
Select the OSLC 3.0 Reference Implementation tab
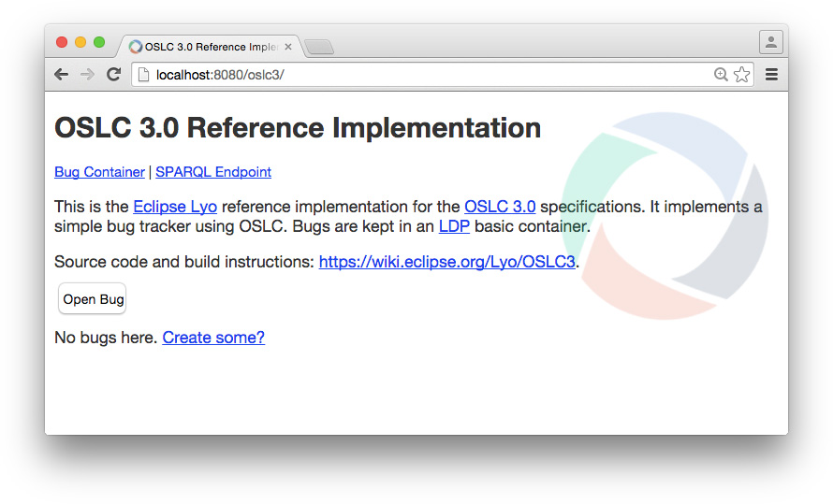click(210, 47)
